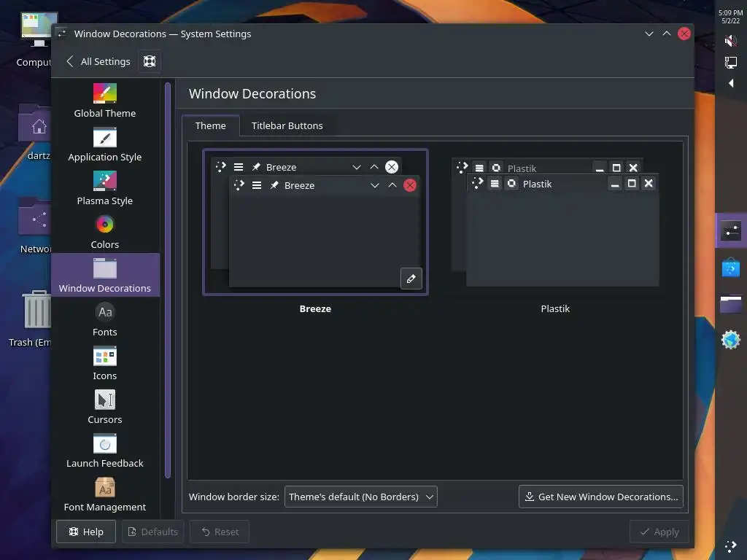Click the Apply button
747x560 pixels.
pyautogui.click(x=659, y=532)
